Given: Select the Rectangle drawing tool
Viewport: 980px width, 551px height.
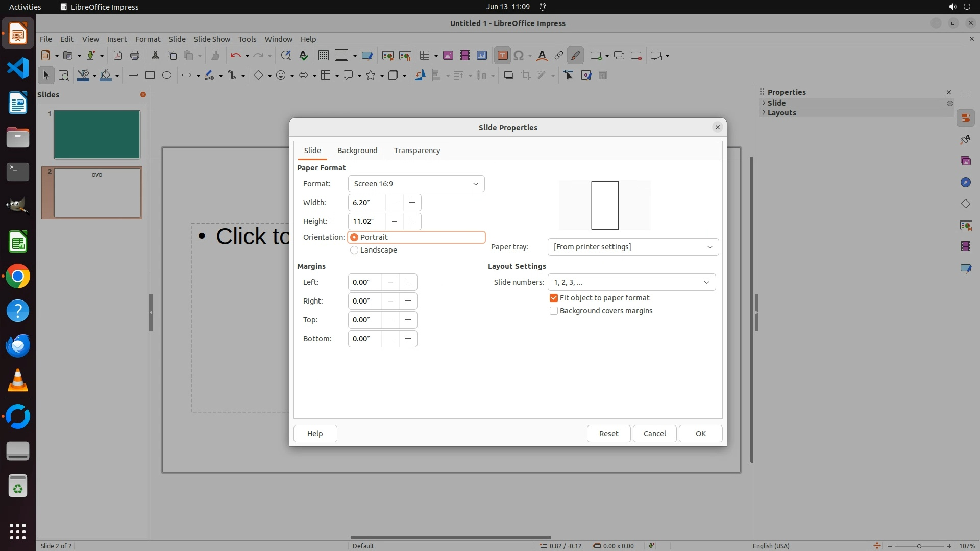Looking at the screenshot, I should (x=150, y=76).
